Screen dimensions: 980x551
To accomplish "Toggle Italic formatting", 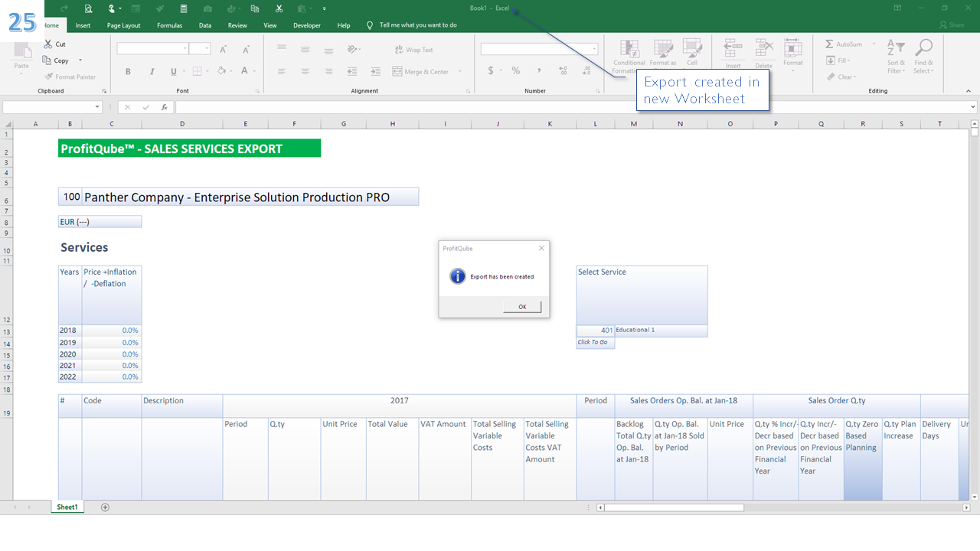I will pyautogui.click(x=151, y=71).
